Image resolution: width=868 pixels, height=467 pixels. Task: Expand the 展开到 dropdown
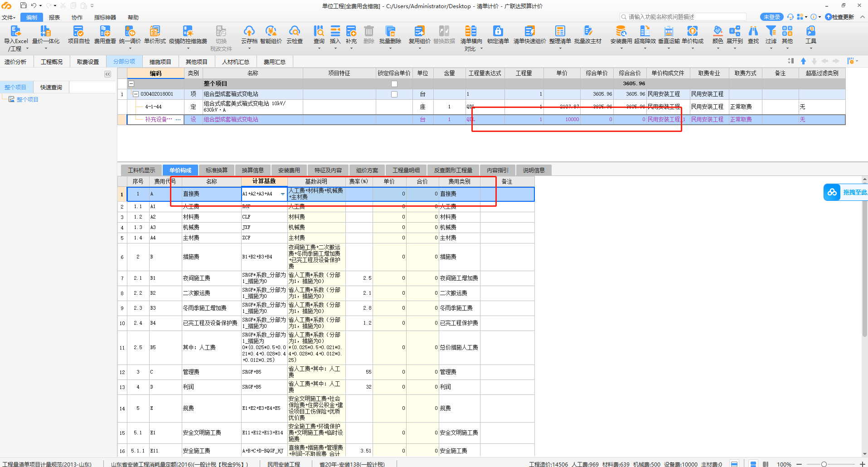coord(735,48)
